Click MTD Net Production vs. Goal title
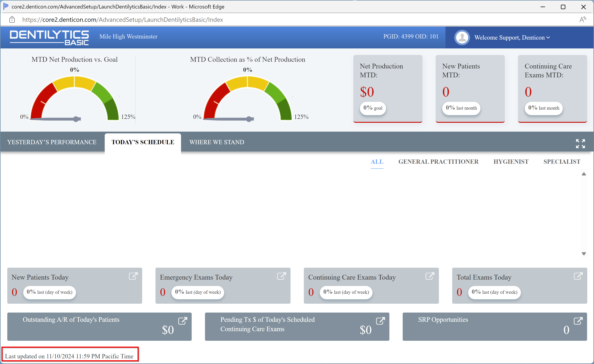 coord(75,59)
